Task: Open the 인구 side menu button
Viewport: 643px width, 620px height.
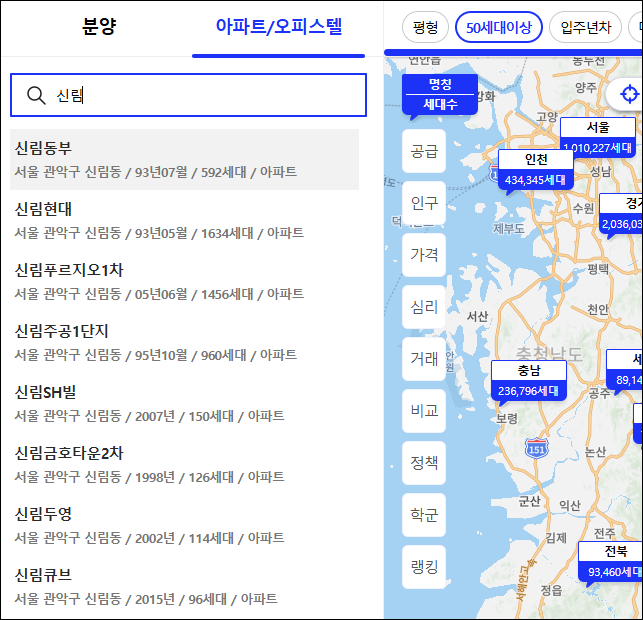Action: click(424, 203)
